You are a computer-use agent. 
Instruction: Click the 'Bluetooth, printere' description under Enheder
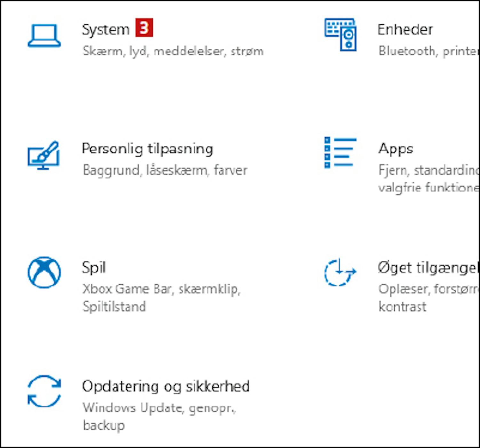click(x=428, y=51)
